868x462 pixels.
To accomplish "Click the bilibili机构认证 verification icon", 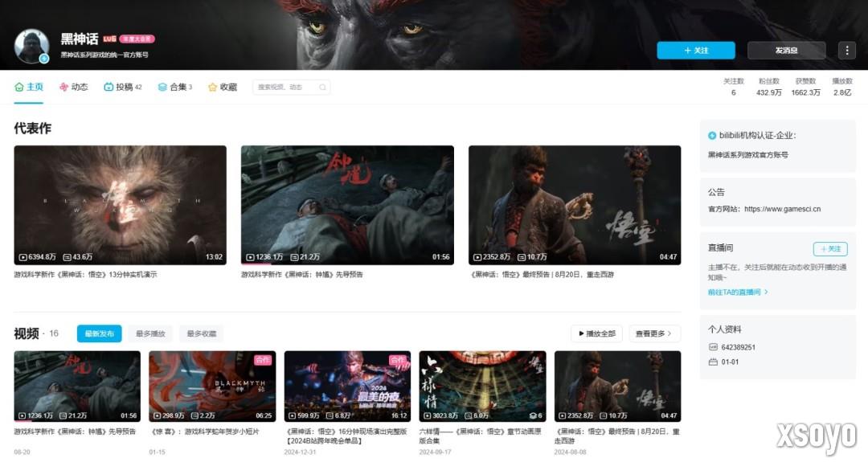I will [712, 136].
